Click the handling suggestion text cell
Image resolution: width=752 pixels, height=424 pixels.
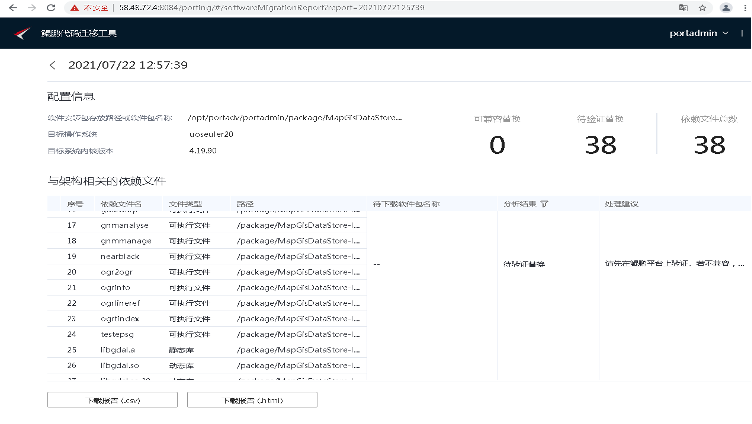click(x=674, y=263)
